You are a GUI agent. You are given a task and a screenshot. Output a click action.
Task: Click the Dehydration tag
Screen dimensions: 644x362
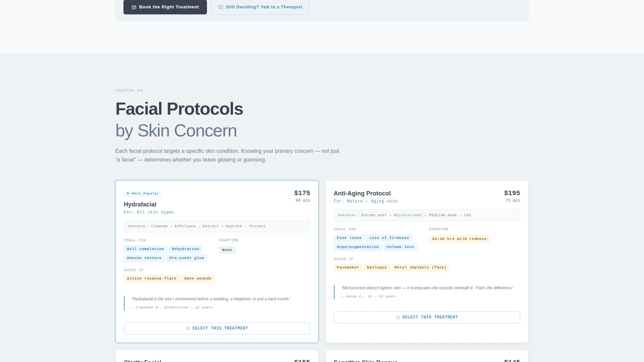click(185, 249)
